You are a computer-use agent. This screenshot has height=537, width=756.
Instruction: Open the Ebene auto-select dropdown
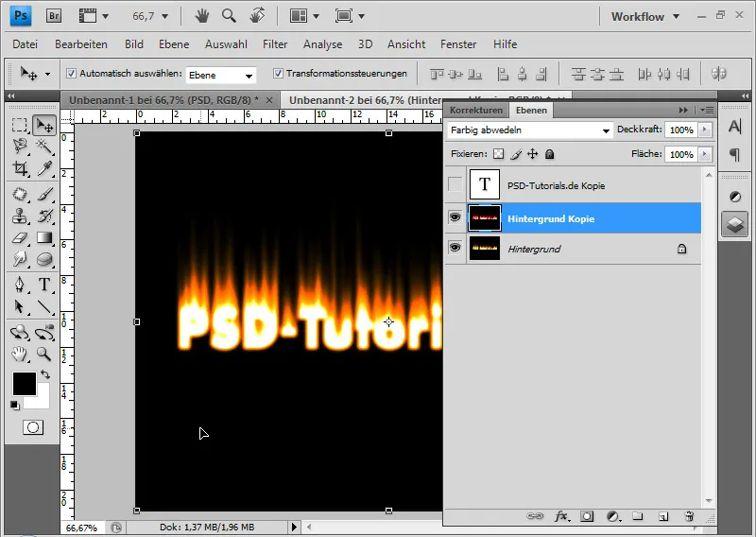[221, 75]
